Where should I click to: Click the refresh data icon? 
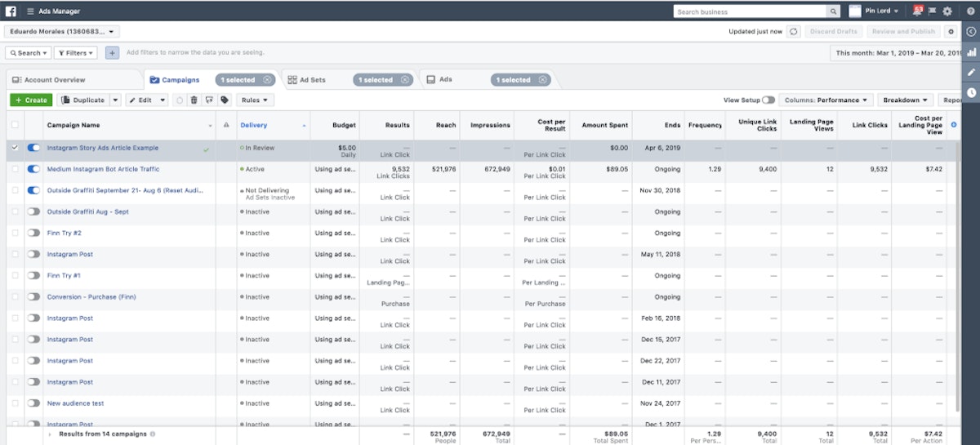pyautogui.click(x=793, y=31)
